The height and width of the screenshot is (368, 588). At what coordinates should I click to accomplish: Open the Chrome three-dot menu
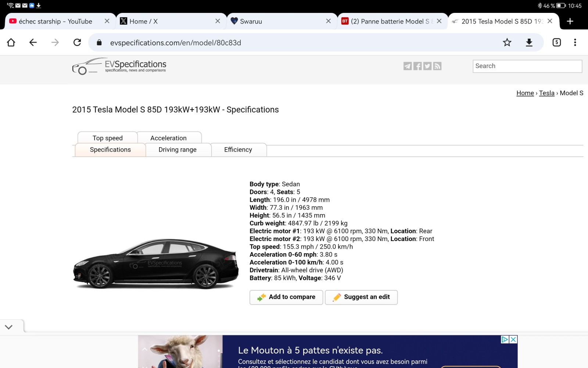(575, 43)
